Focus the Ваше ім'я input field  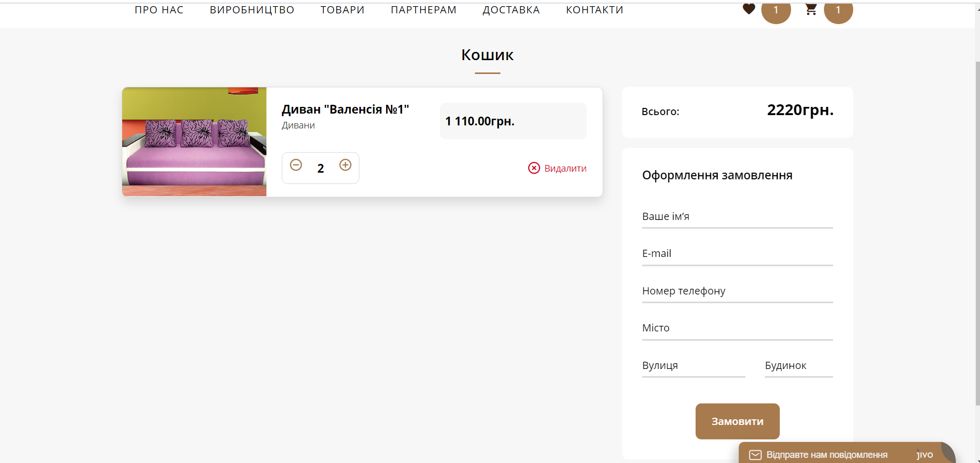tap(738, 217)
